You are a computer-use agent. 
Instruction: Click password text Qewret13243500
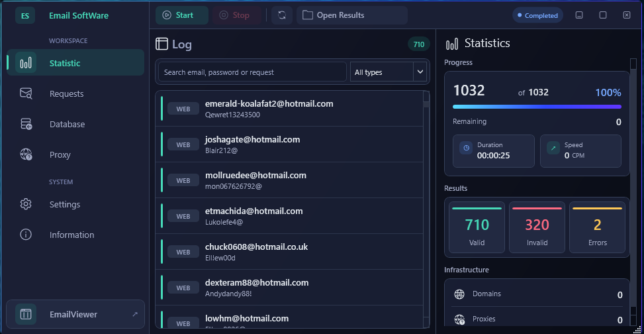point(232,115)
